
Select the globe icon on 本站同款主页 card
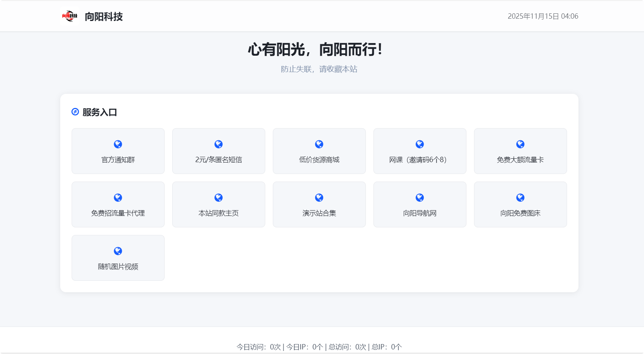point(218,197)
